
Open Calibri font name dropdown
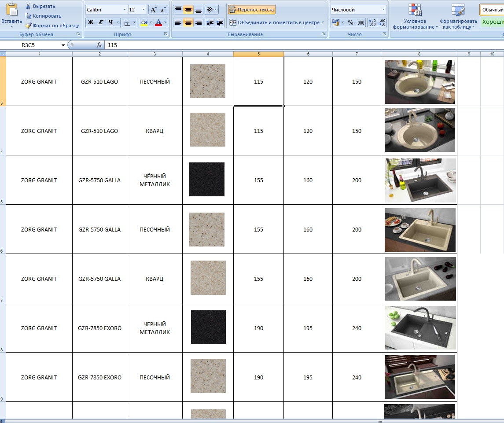click(125, 10)
